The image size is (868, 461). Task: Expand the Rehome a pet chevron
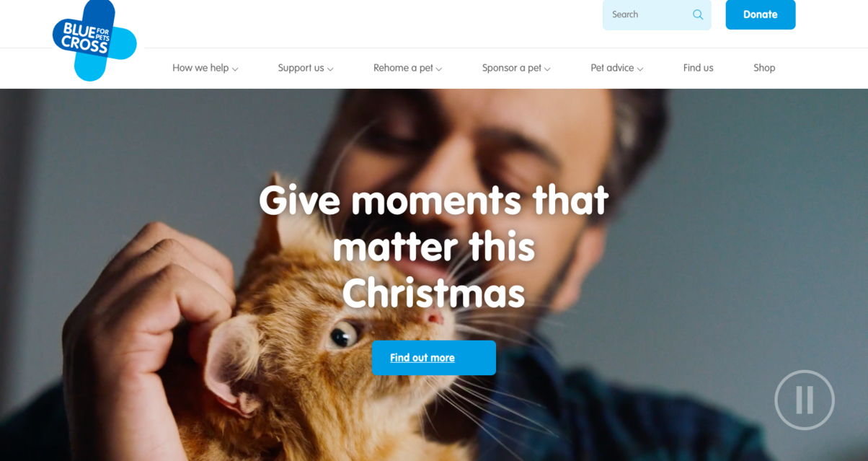click(439, 69)
